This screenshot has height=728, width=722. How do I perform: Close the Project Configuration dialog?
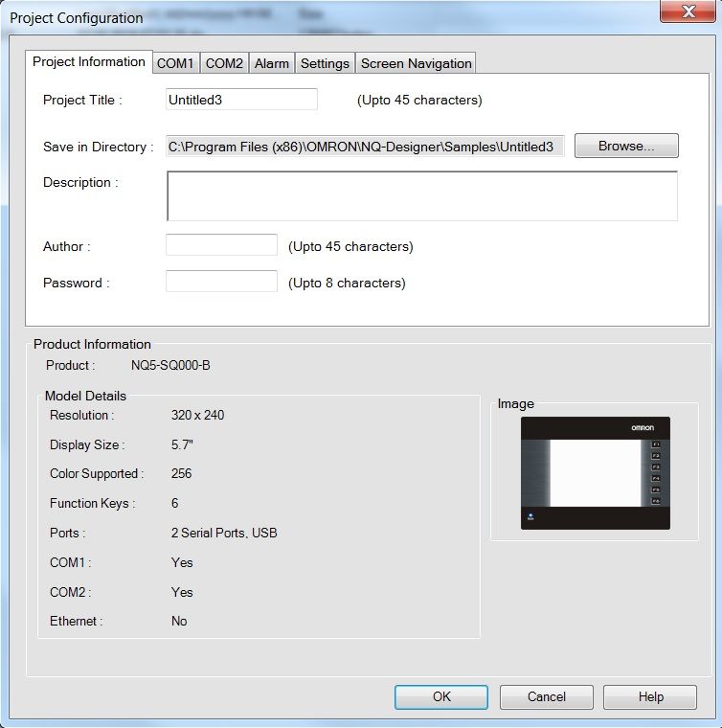(x=688, y=11)
